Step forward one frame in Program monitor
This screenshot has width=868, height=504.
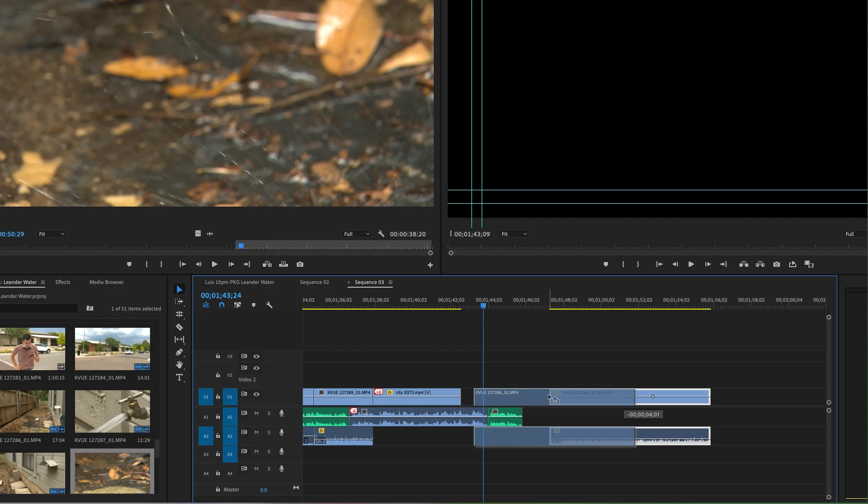click(708, 264)
